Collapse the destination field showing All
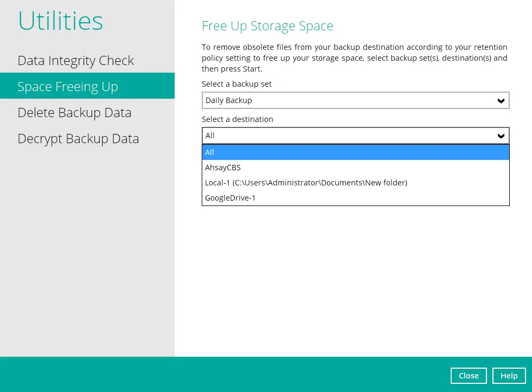This screenshot has height=392, width=532. coord(347,136)
